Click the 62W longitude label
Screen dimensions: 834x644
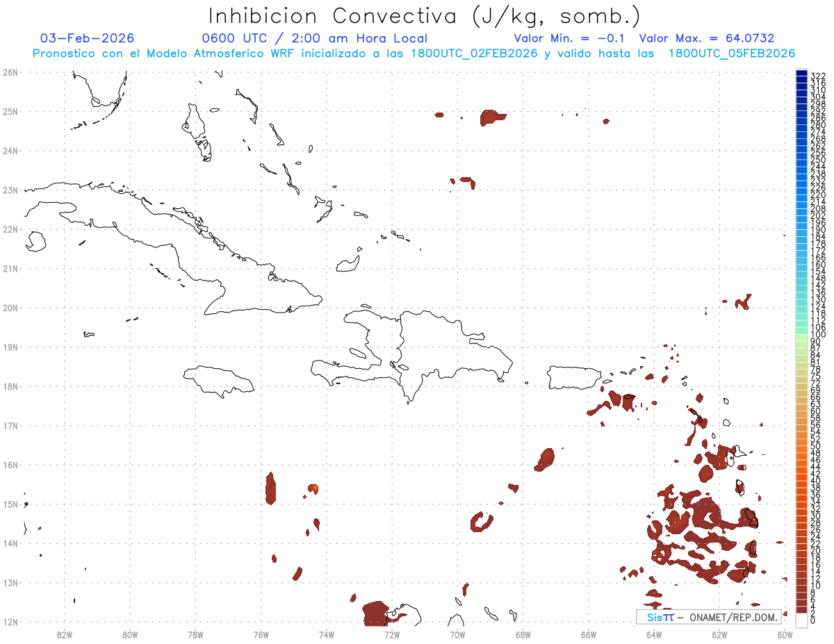coord(719,634)
